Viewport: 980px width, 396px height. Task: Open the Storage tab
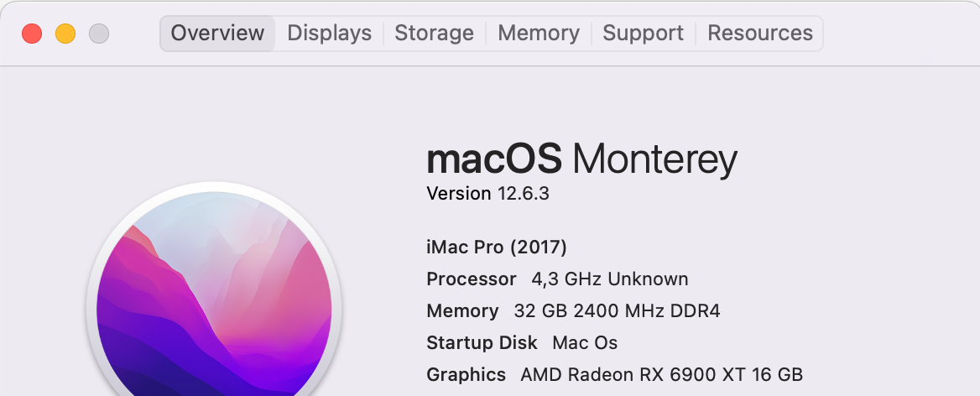434,34
